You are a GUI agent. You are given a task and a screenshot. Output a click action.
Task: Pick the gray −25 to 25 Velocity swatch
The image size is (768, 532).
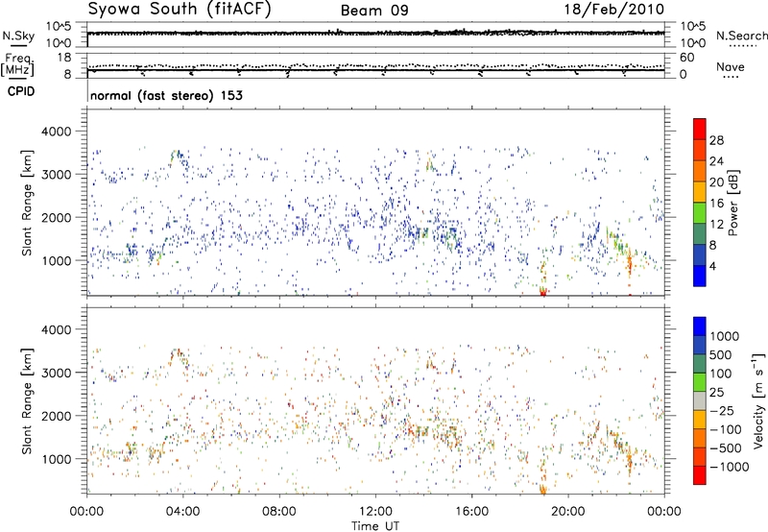click(x=700, y=400)
